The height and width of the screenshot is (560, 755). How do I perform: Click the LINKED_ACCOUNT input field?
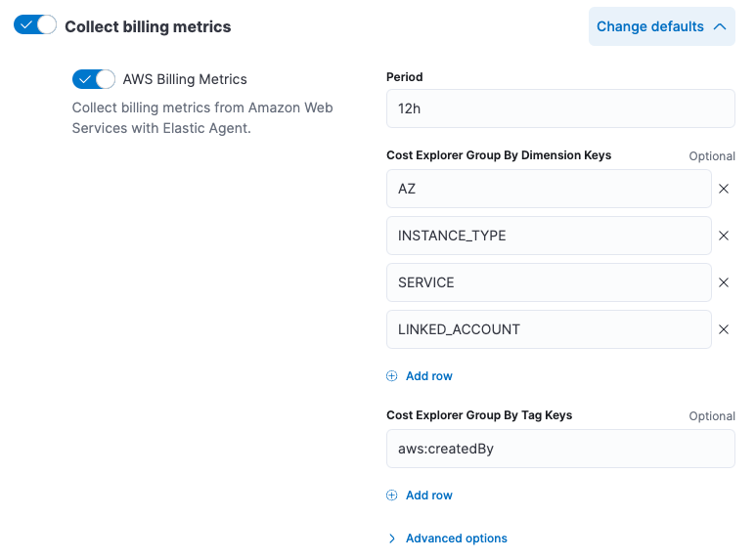(549, 329)
